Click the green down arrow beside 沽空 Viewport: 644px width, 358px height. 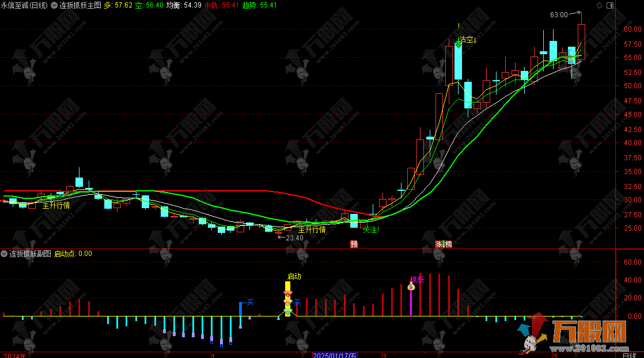459,42
